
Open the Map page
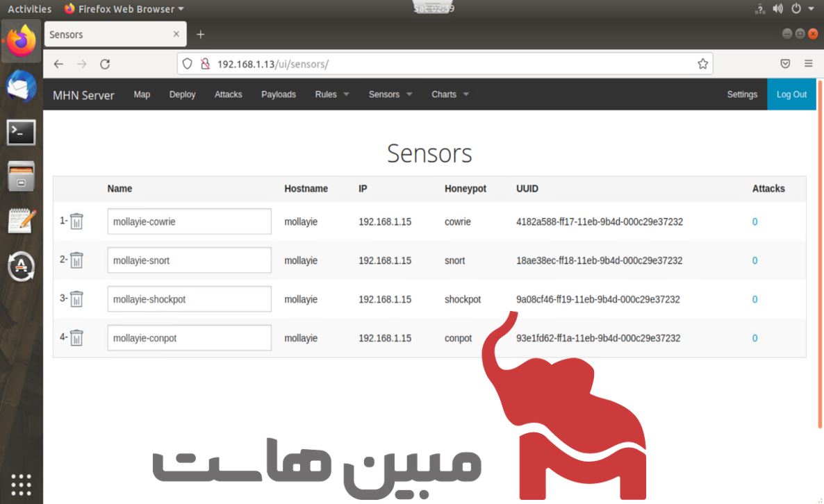click(142, 94)
